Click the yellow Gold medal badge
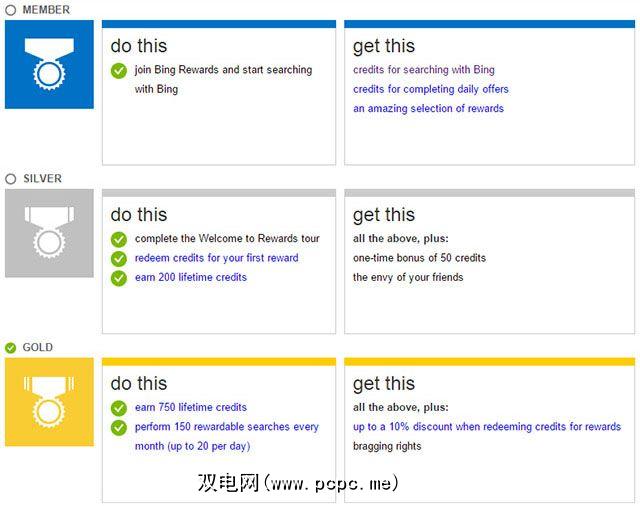Viewport: 640px width, 506px height. tap(49, 402)
